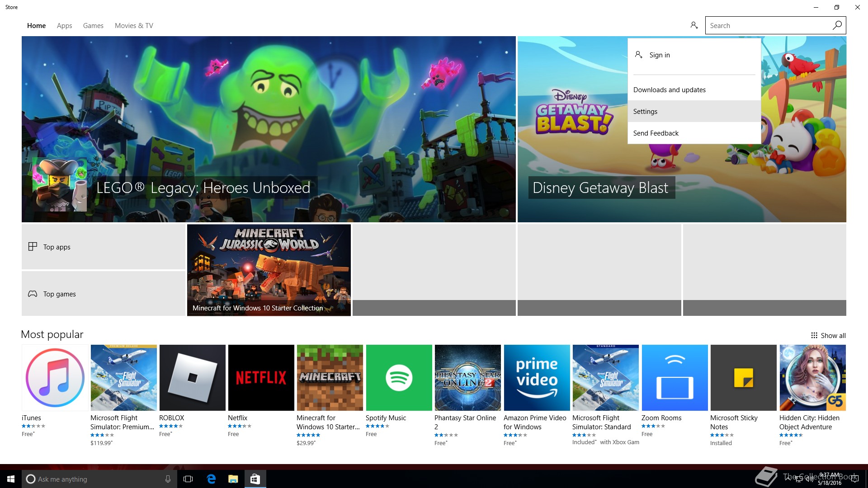Open the Microsoft Sticky Notes tile
Image resolution: width=868 pixels, height=488 pixels.
coord(743,378)
